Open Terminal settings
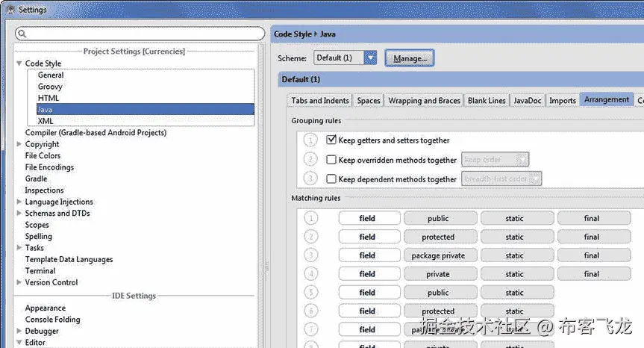This screenshot has height=348, width=644. (x=40, y=271)
